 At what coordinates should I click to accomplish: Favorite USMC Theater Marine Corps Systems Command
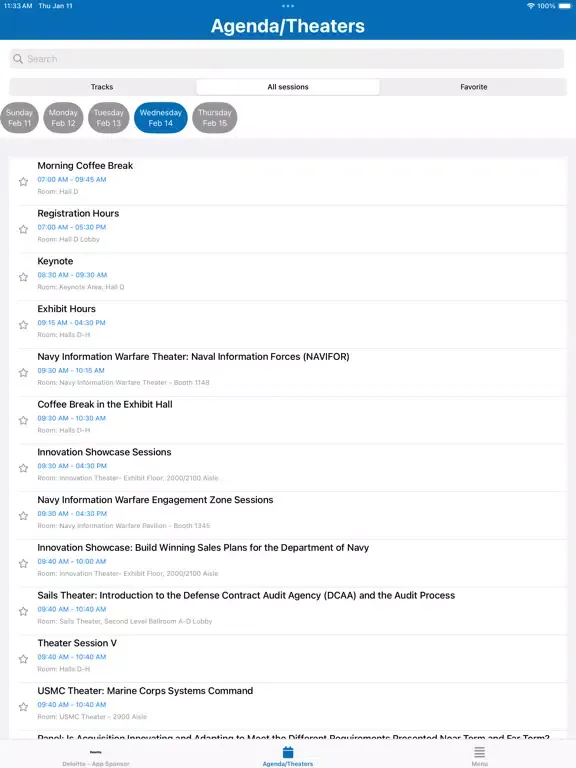click(x=23, y=707)
